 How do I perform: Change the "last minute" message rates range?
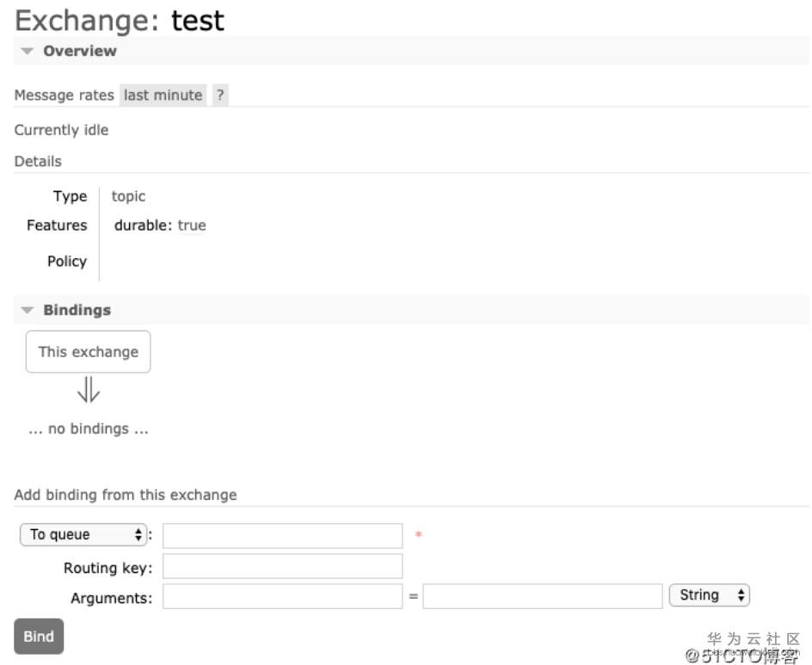(163, 95)
